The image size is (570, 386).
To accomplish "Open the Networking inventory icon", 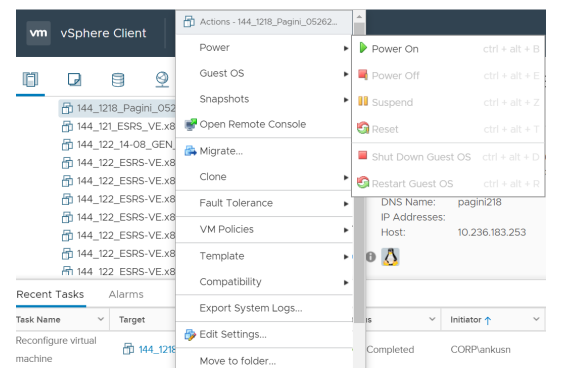I will click(x=162, y=79).
